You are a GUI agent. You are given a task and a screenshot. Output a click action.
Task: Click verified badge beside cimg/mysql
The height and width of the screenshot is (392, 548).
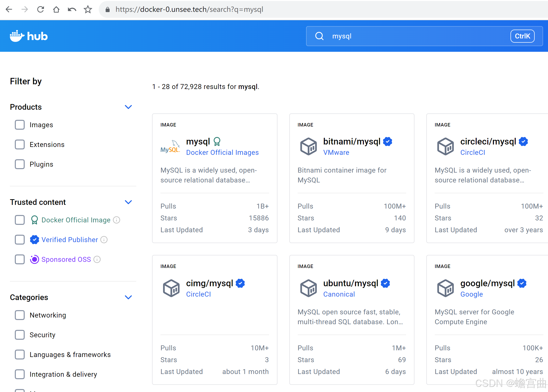[240, 283]
